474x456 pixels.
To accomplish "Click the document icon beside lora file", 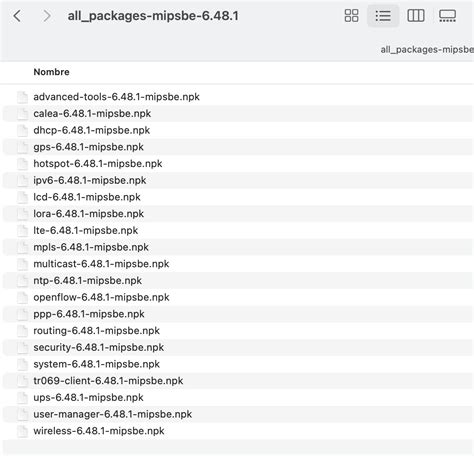I will point(22,214).
